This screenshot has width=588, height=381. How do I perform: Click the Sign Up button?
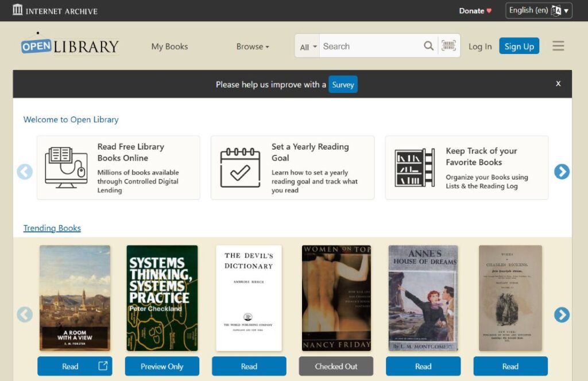point(519,46)
